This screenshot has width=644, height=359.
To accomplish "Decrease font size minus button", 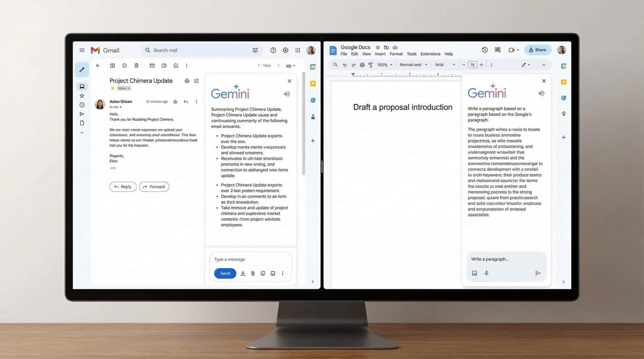I will coord(464,65).
